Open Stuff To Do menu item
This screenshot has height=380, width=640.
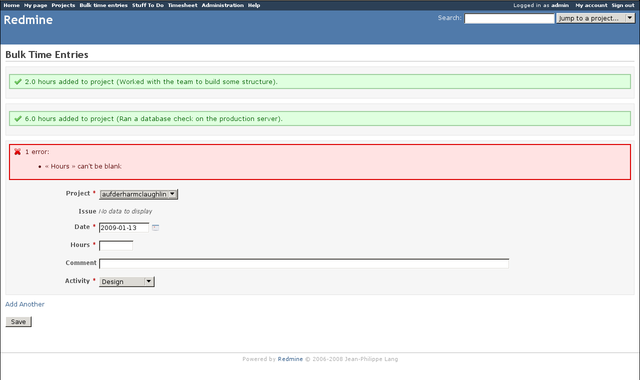pos(148,5)
